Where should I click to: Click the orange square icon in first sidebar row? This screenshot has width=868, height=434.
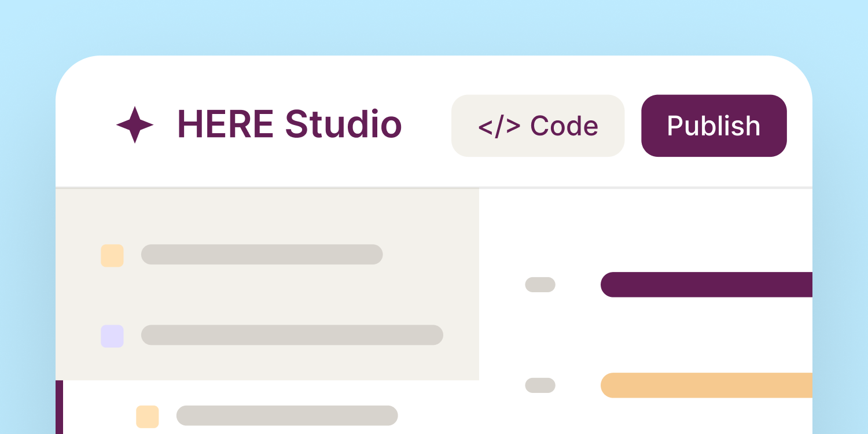pyautogui.click(x=112, y=255)
